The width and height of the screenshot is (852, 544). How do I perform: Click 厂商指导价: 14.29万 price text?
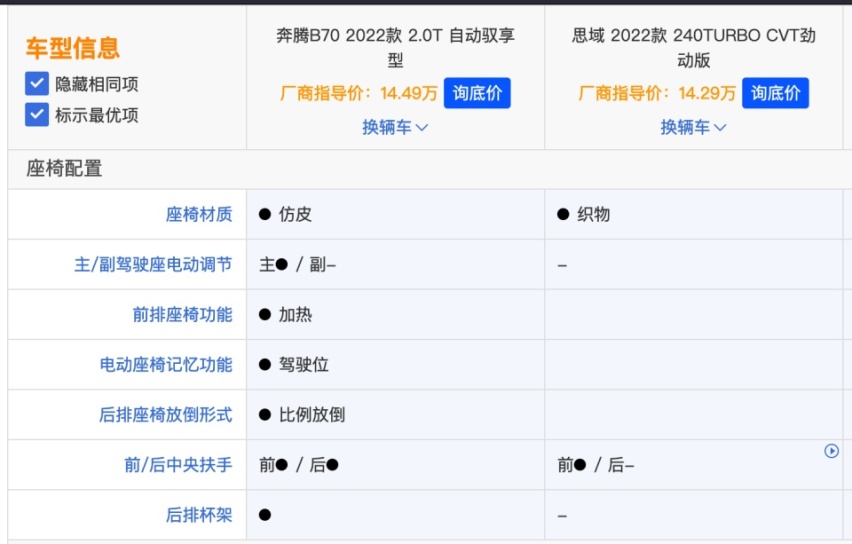coord(657,93)
